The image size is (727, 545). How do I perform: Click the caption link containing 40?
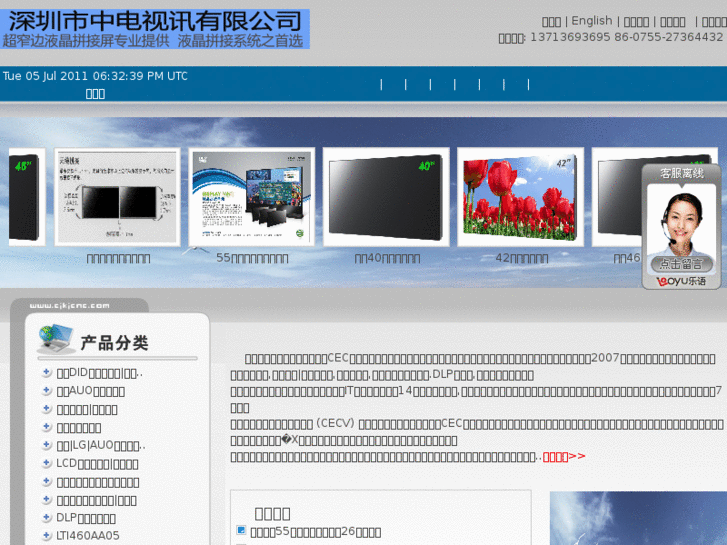click(x=387, y=258)
